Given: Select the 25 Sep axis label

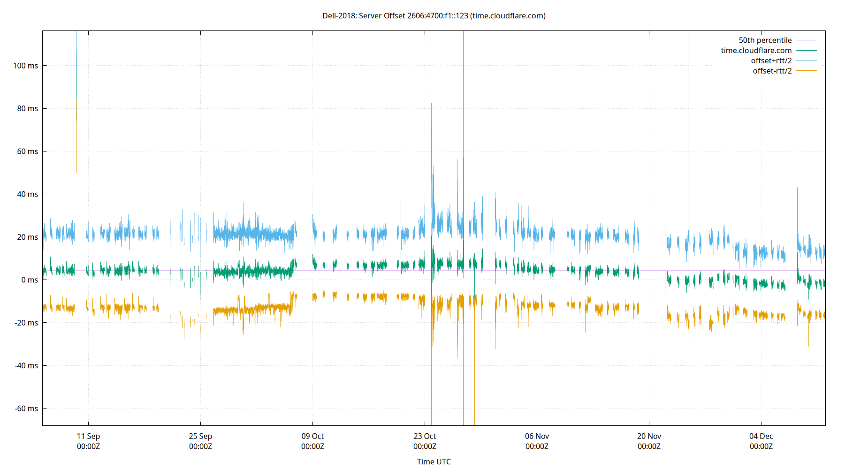Looking at the screenshot, I should click(x=201, y=436).
